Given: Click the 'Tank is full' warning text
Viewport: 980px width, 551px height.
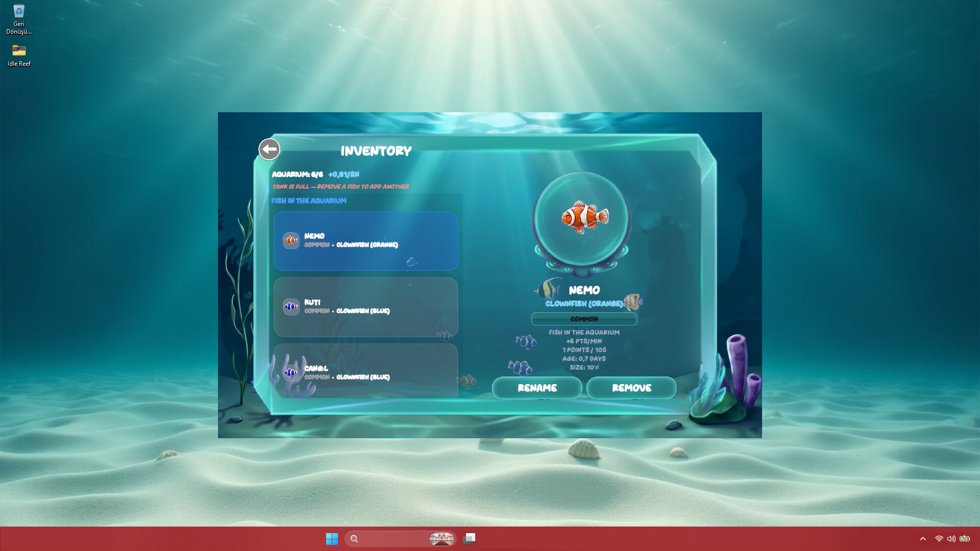Looking at the screenshot, I should pyautogui.click(x=340, y=187).
